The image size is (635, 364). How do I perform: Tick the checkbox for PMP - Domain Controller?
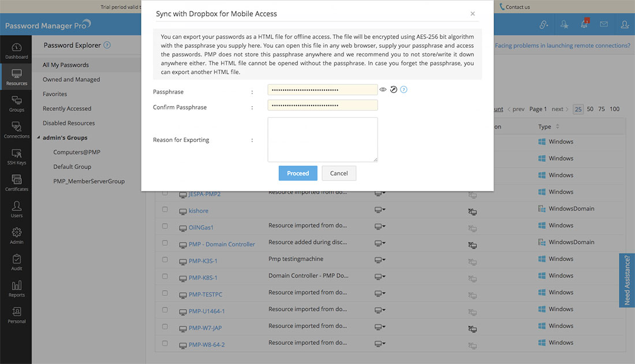tap(165, 243)
